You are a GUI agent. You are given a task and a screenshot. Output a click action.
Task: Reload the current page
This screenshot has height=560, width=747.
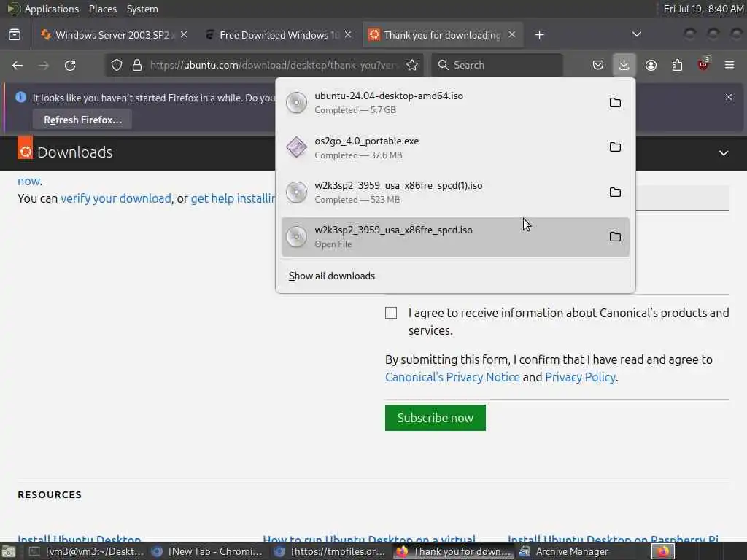coord(70,65)
